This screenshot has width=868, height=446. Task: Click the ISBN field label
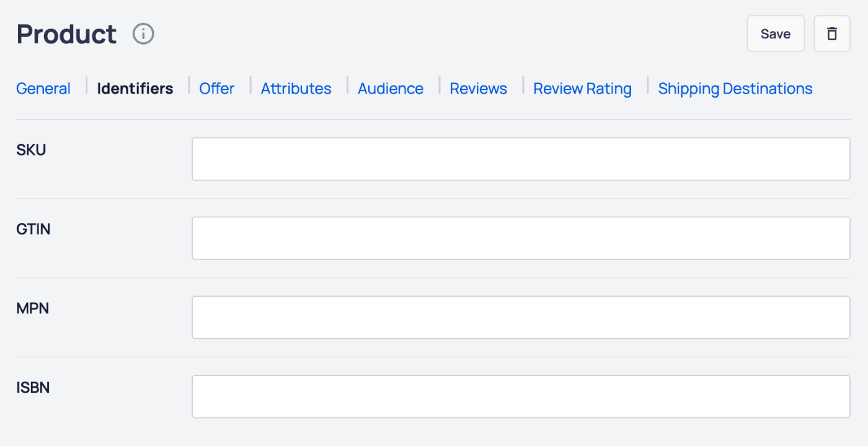pyautogui.click(x=33, y=387)
